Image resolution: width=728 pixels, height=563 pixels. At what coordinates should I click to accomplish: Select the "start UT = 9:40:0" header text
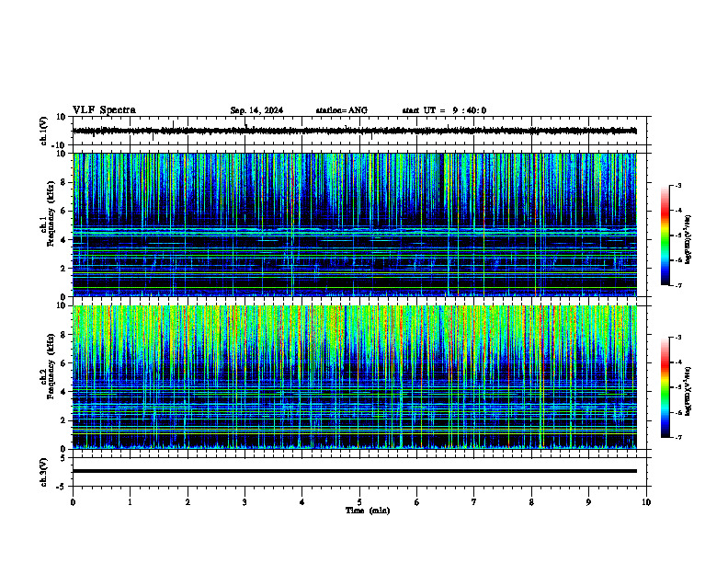444,110
